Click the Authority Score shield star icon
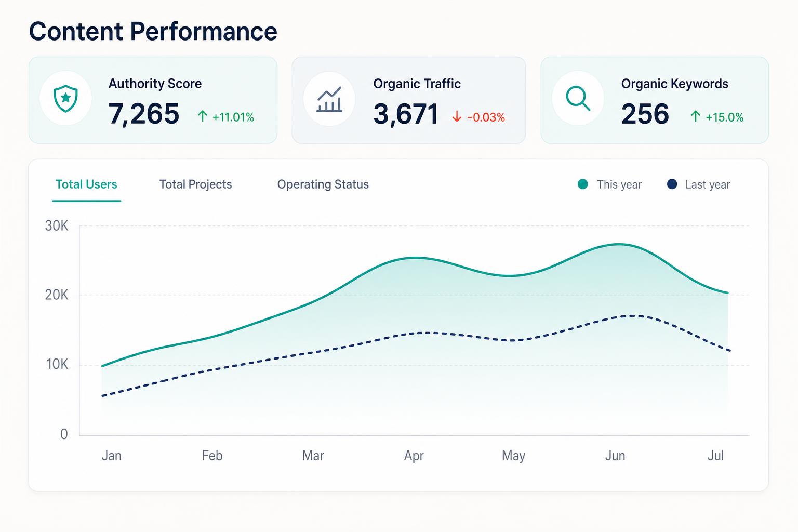 click(x=66, y=99)
